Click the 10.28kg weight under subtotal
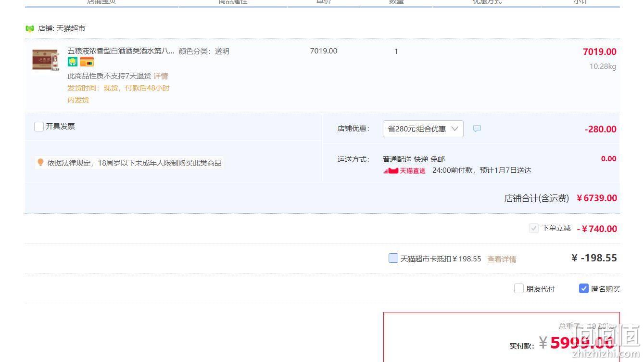Viewport: 644px width, 362px height. 603,66
